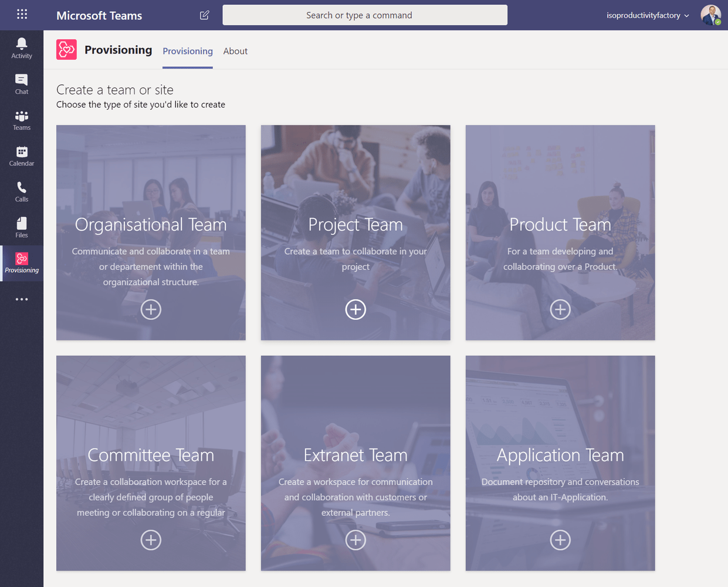Open Calendar in the sidebar
728x587 pixels.
click(x=22, y=156)
